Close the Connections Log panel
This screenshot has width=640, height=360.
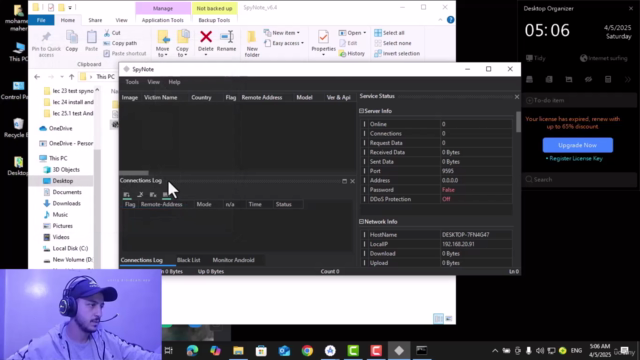pos(353,181)
